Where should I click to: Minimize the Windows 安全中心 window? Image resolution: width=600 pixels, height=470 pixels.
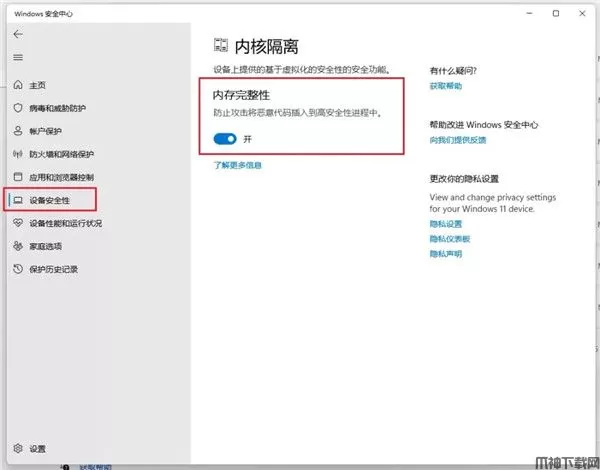pyautogui.click(x=529, y=13)
